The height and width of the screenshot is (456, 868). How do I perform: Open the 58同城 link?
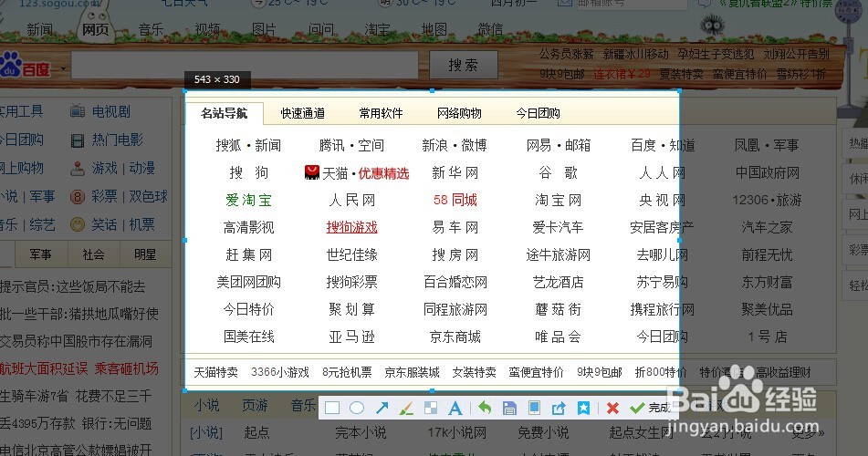coord(455,200)
